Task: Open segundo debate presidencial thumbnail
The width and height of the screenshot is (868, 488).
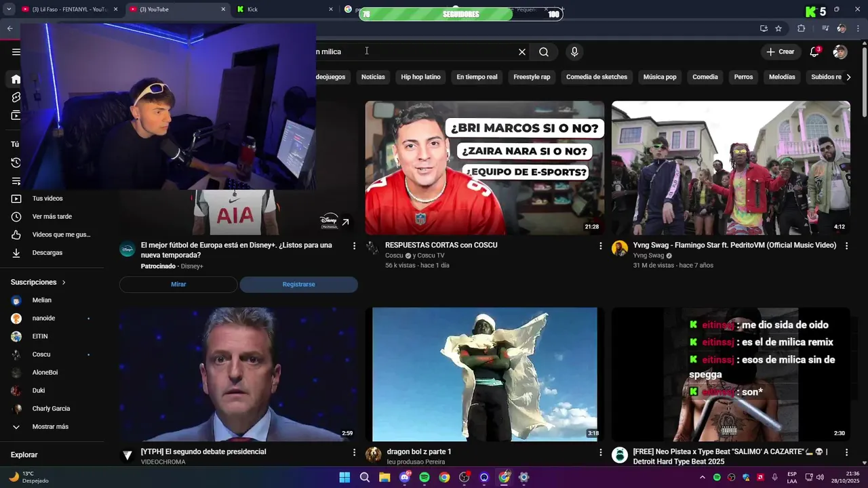Action: (x=239, y=374)
